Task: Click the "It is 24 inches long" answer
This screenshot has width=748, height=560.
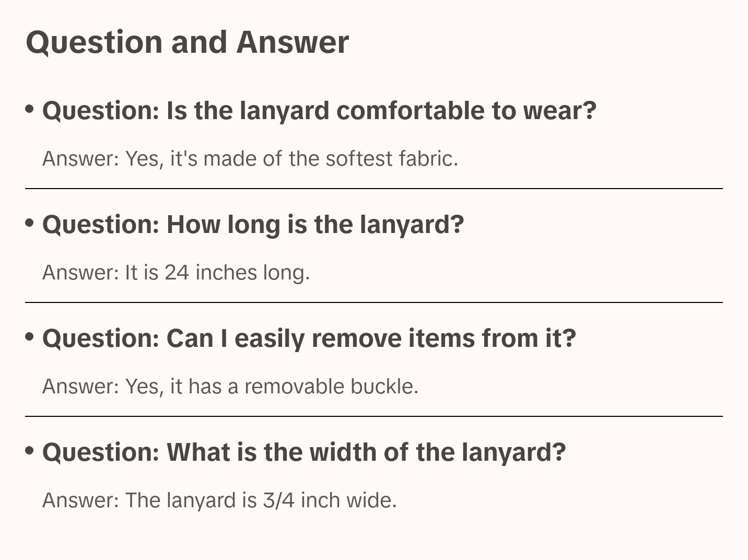Action: 176,273
